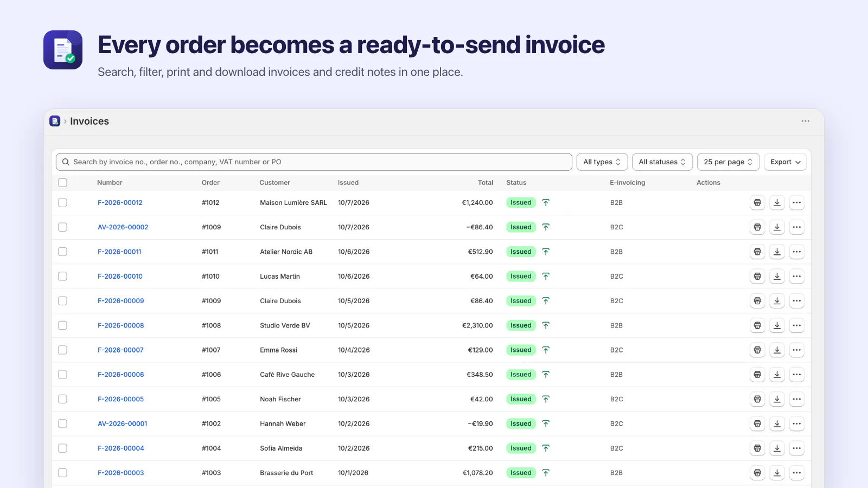Download invoice F-2026-00006
868x488 pixels.
[x=777, y=375]
